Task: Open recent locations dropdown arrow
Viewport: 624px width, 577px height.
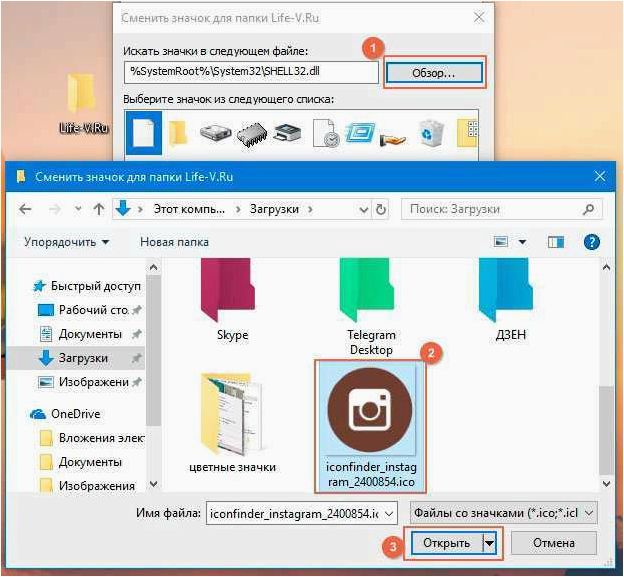Action: point(78,209)
